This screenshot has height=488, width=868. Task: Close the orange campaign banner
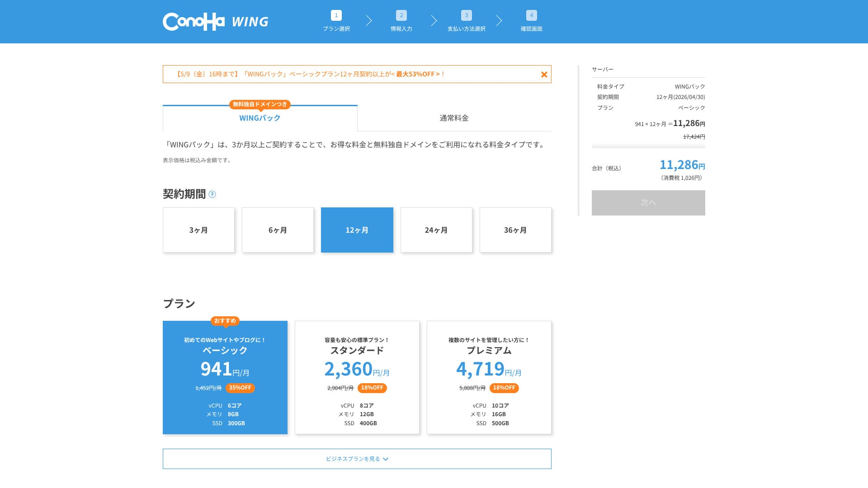point(544,75)
